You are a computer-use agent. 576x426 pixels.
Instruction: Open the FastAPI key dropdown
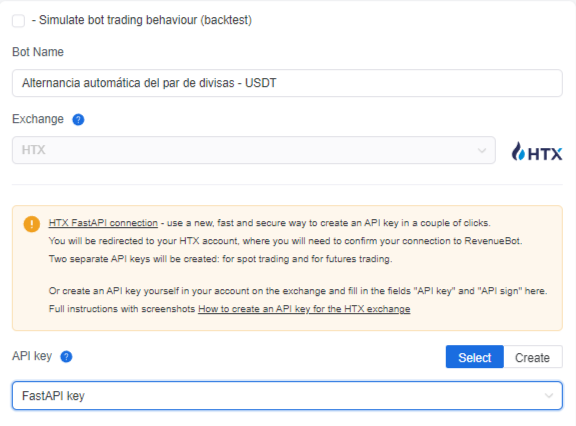(x=287, y=396)
